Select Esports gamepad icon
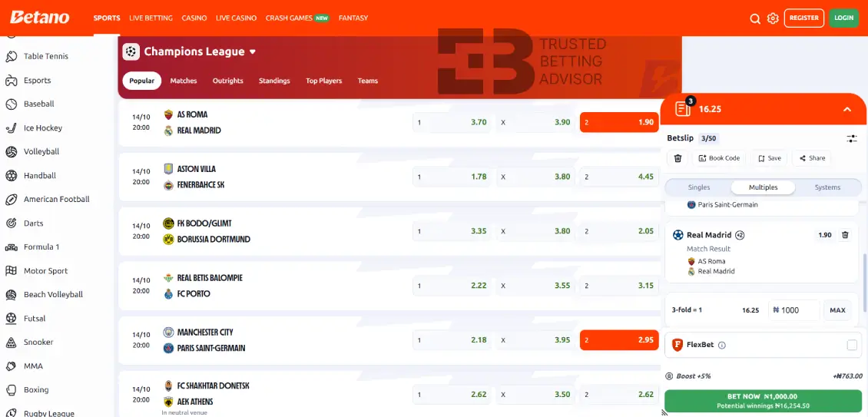The height and width of the screenshot is (417, 868). pos(11,81)
